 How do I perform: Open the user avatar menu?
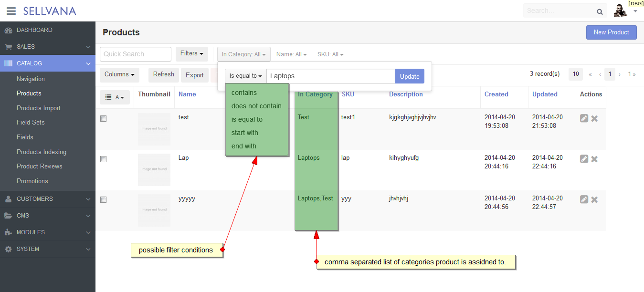(625, 10)
